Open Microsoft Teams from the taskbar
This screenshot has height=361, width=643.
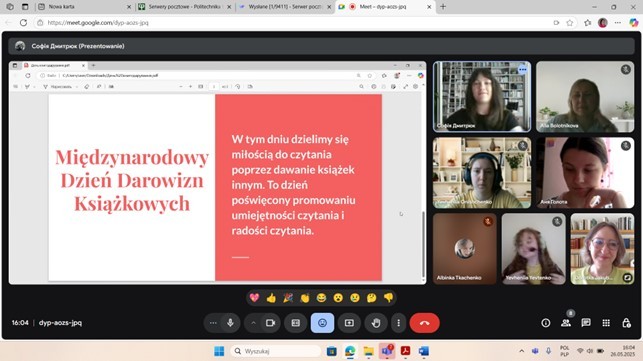[x=387, y=351]
